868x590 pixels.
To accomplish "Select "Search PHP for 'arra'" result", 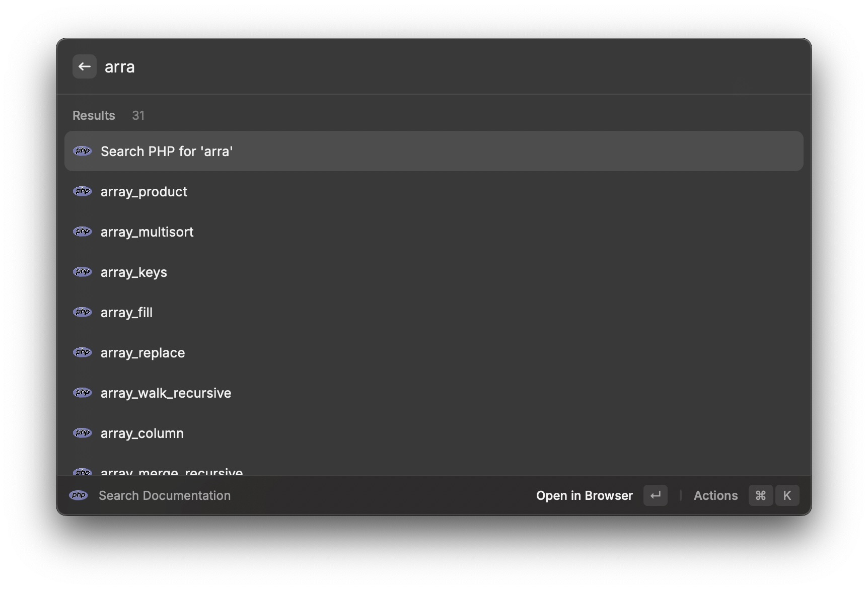I will [433, 151].
